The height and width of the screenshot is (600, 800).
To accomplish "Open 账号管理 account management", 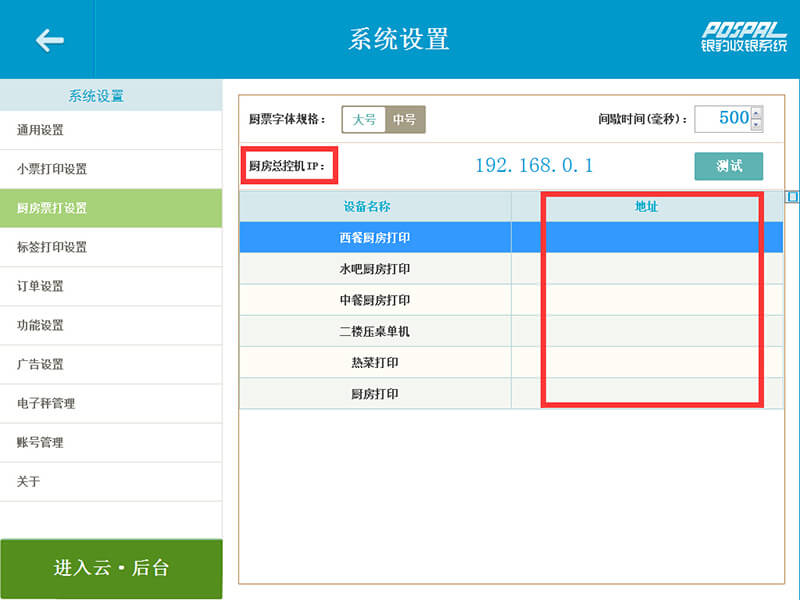I will 41,442.
